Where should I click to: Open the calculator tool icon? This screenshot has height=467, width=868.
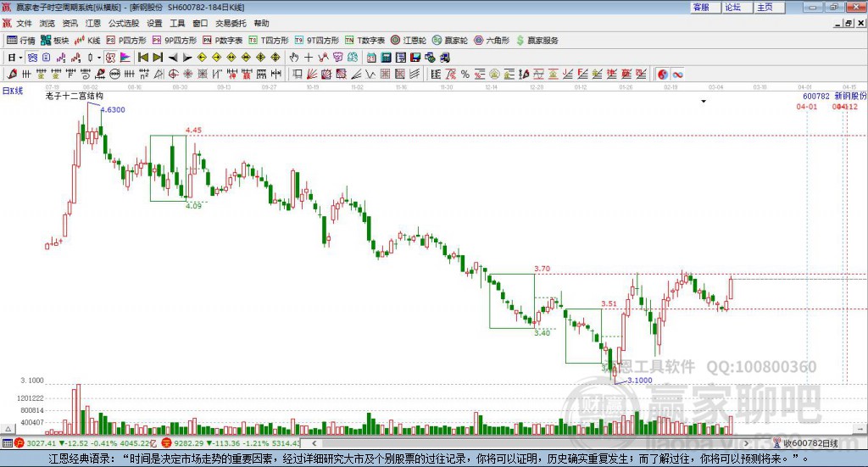[386, 58]
